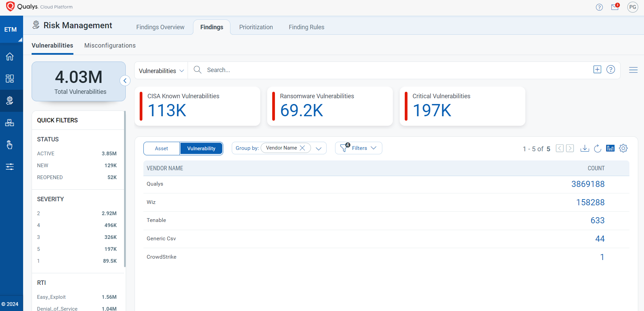Click the download results icon

pyautogui.click(x=585, y=148)
